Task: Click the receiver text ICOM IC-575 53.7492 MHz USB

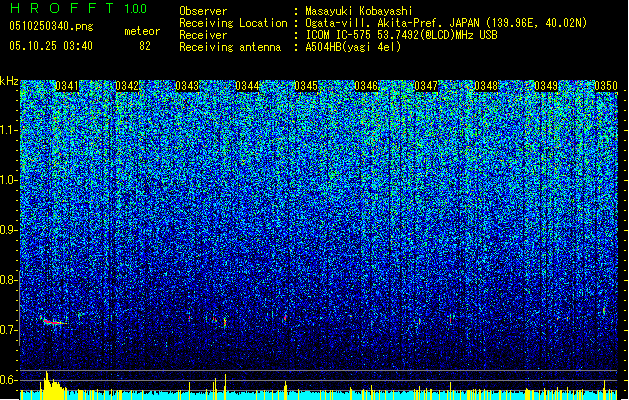Action: [402, 35]
